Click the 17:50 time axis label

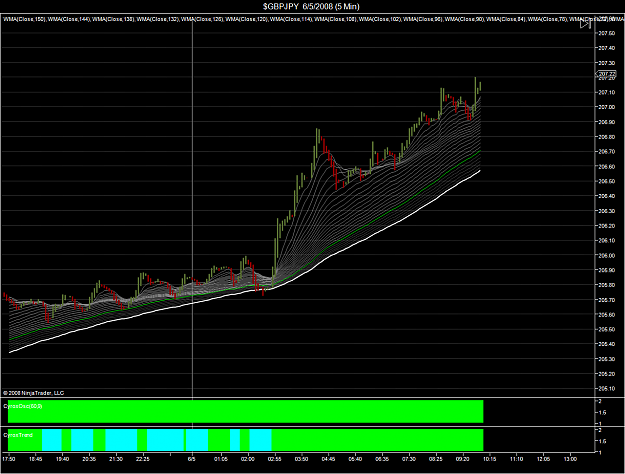click(9, 459)
